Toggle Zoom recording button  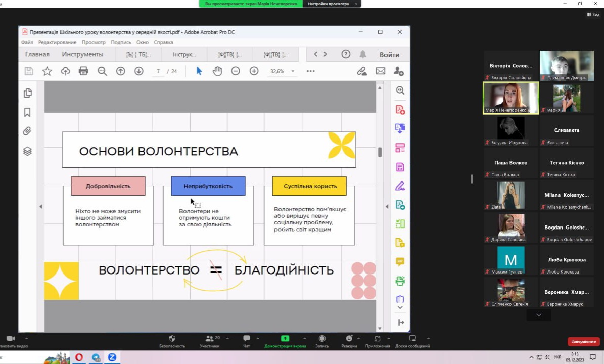322,339
